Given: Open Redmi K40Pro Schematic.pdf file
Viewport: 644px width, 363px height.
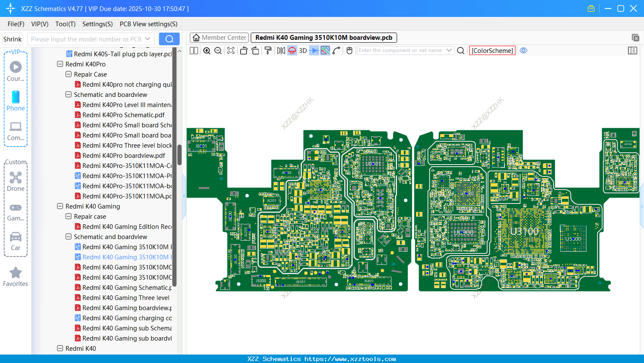Looking at the screenshot, I should 123,115.
